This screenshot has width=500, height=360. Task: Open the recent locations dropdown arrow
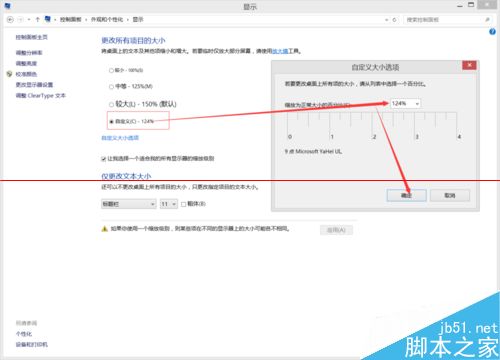click(29, 20)
